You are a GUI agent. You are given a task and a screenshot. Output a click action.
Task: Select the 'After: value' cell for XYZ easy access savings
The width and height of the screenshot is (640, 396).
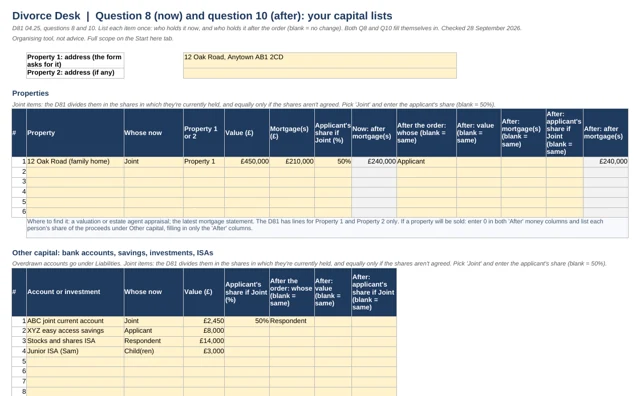click(x=333, y=331)
